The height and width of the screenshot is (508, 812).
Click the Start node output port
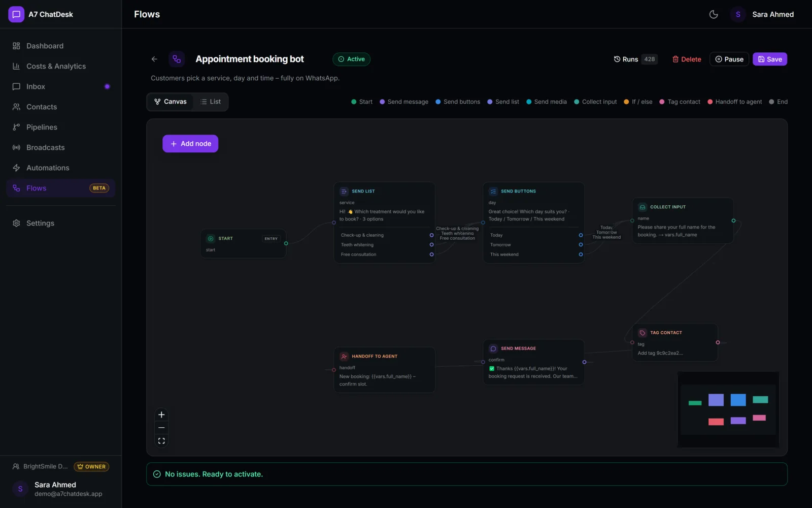tap(286, 243)
